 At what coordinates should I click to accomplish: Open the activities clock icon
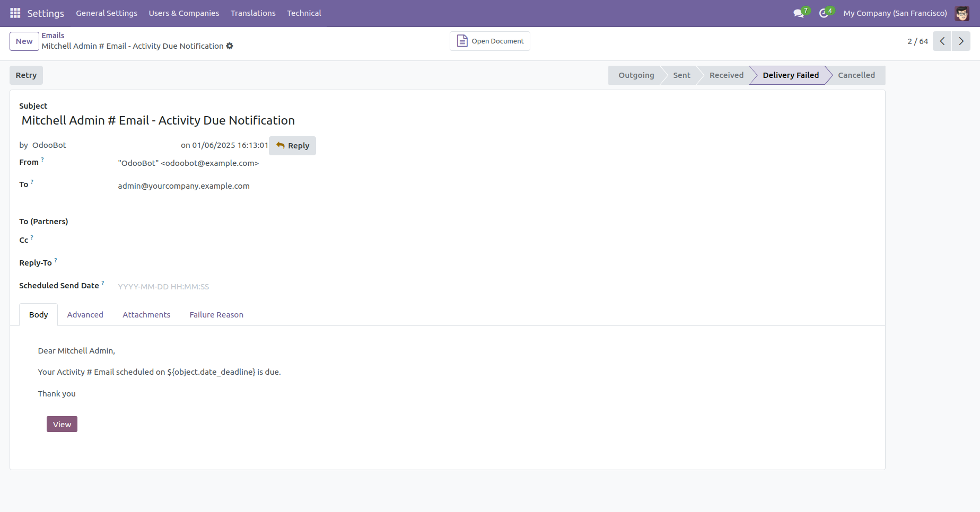click(x=824, y=13)
